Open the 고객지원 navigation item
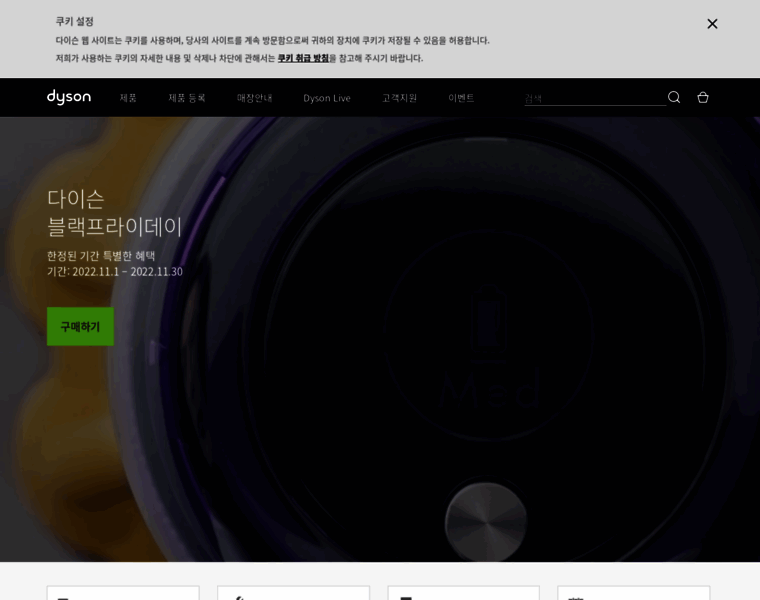Image resolution: width=760 pixels, height=600 pixels. pos(399,98)
